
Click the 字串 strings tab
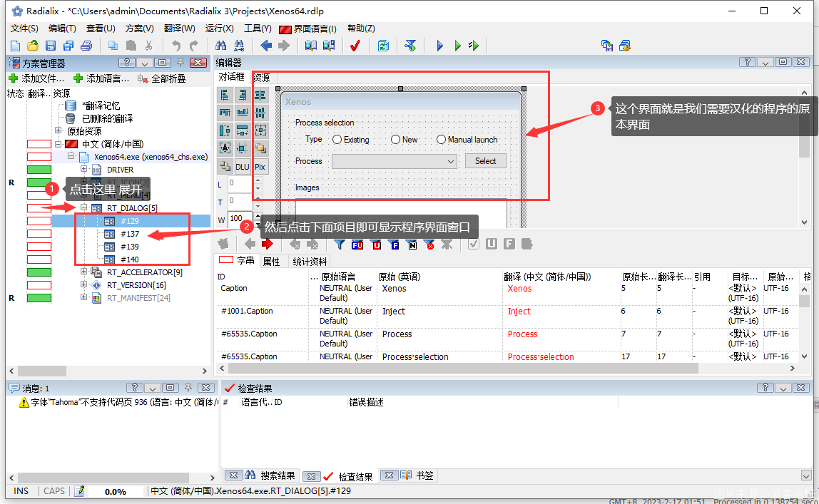point(237,261)
